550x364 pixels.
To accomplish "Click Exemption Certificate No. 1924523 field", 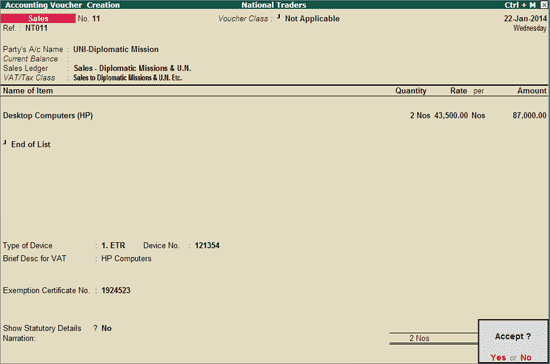I will [116, 290].
